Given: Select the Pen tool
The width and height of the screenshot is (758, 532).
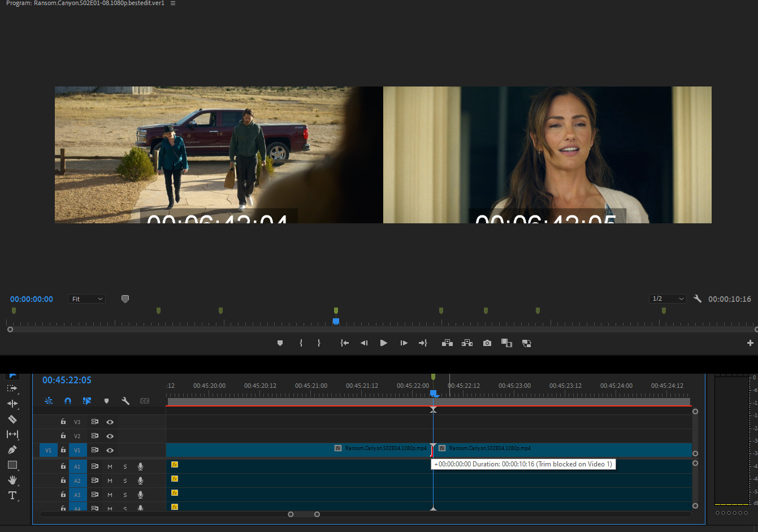Looking at the screenshot, I should tap(12, 449).
